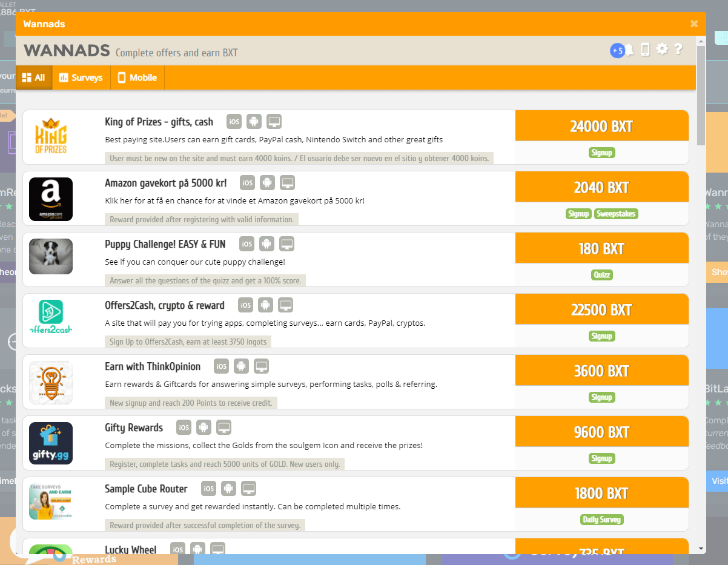The width and height of the screenshot is (728, 565).
Task: Click the offer list scrollbar thumb
Action: click(x=701, y=95)
